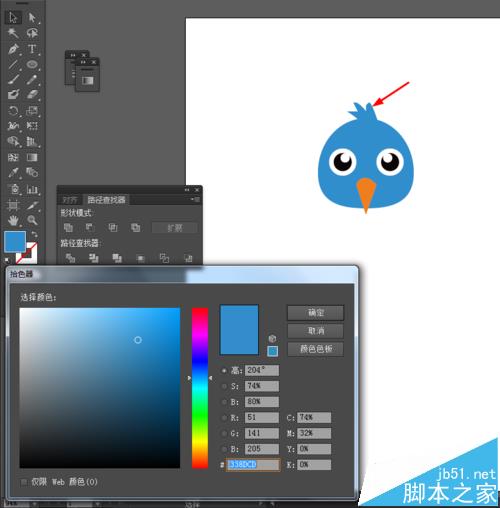Click the Unite shape mode icon

pos(68,228)
